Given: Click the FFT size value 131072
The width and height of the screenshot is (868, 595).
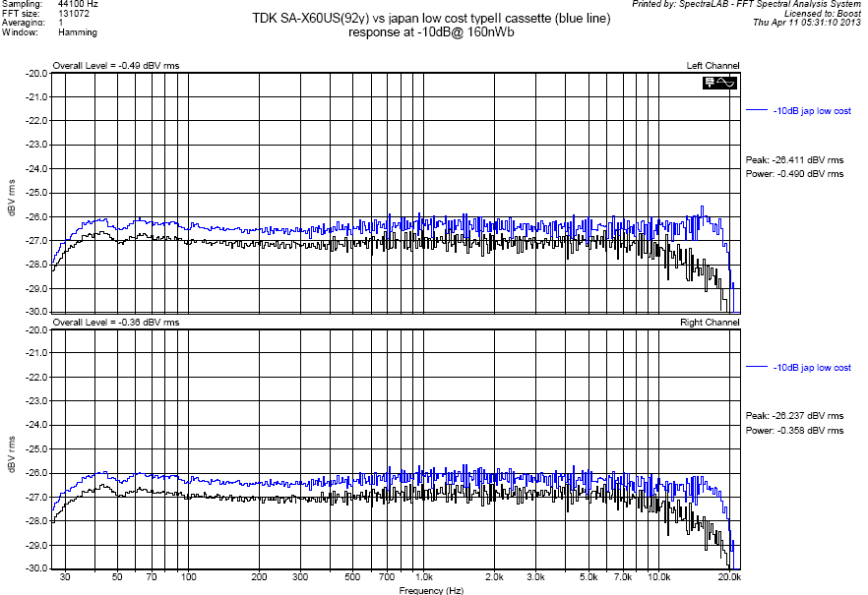Looking at the screenshot, I should (x=75, y=14).
